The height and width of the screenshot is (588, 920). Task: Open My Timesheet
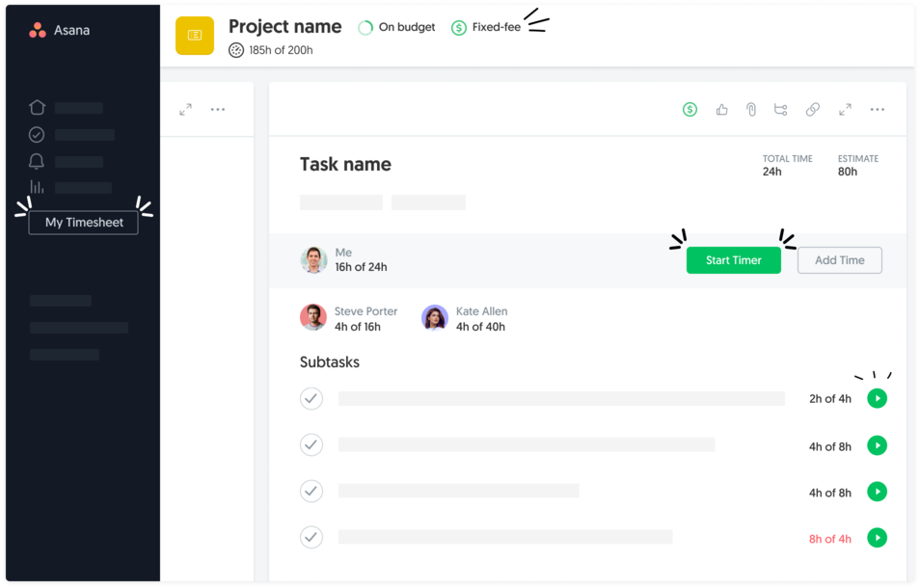tap(84, 222)
